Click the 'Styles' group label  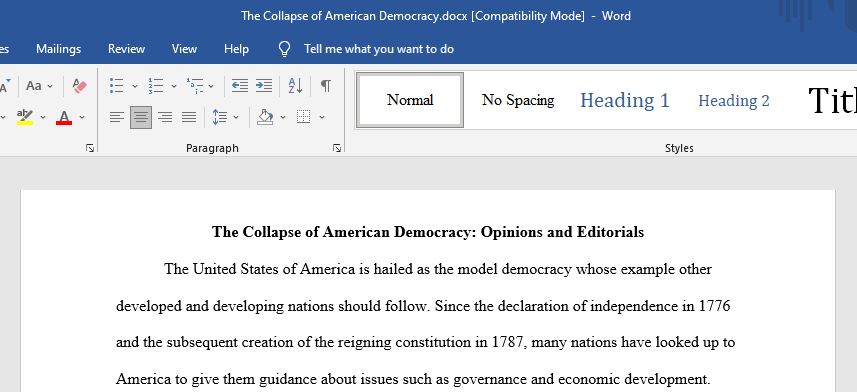[x=679, y=148]
